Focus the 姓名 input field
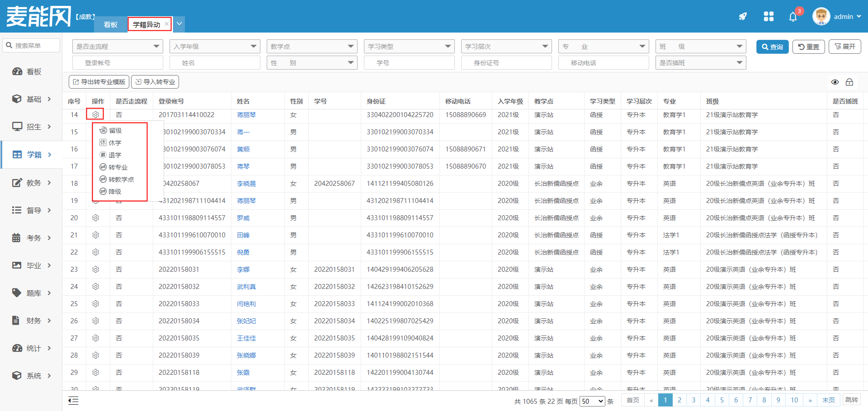Screen dimensions: 868x411 pos(215,63)
